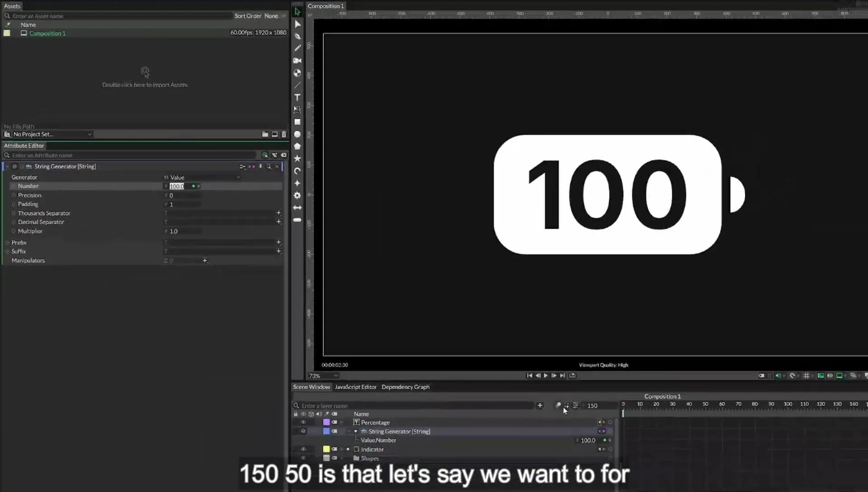The width and height of the screenshot is (868, 492).
Task: Select the Scene Window tab
Action: coord(311,387)
